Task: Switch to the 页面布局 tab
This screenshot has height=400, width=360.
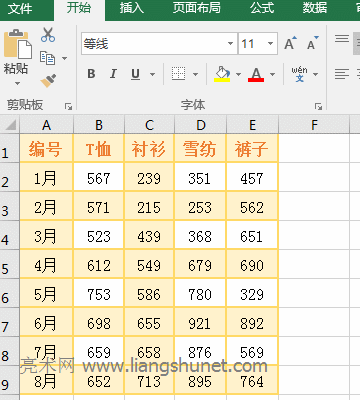Action: pos(196,8)
